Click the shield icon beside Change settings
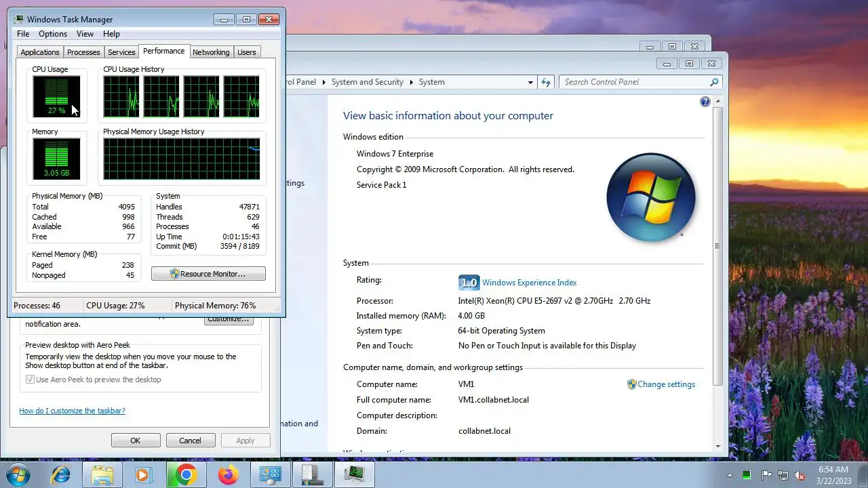 [632, 384]
